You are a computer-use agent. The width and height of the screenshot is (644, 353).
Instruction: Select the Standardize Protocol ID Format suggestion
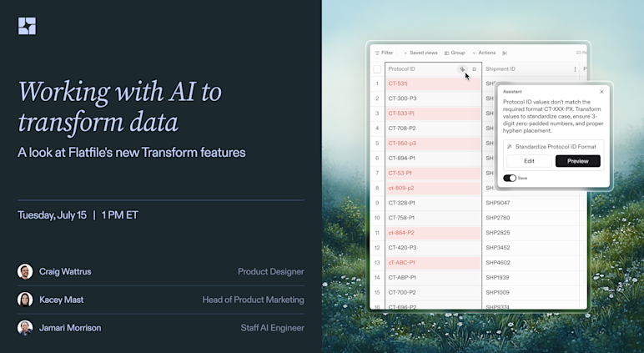(553, 147)
